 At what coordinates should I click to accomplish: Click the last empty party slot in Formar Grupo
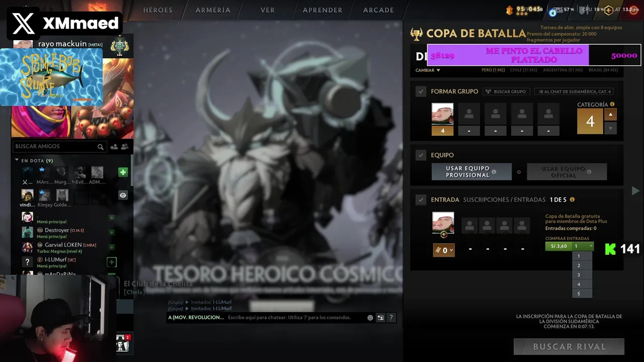tap(548, 114)
